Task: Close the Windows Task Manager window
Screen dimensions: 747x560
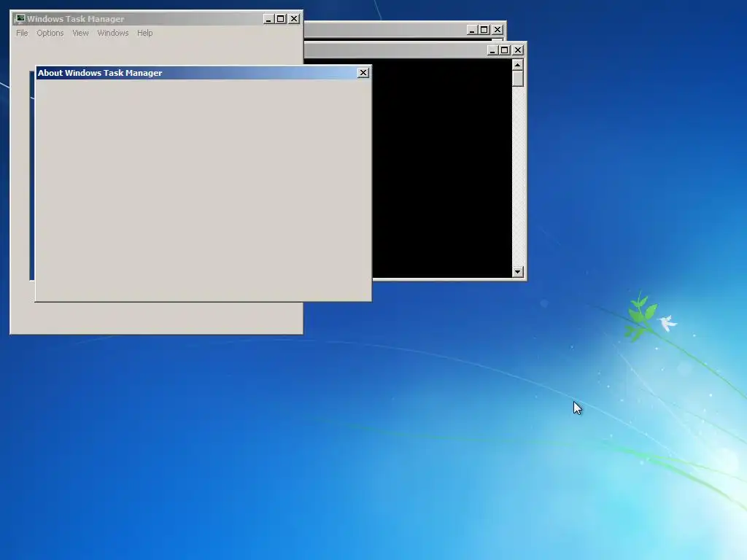Action: point(294,18)
